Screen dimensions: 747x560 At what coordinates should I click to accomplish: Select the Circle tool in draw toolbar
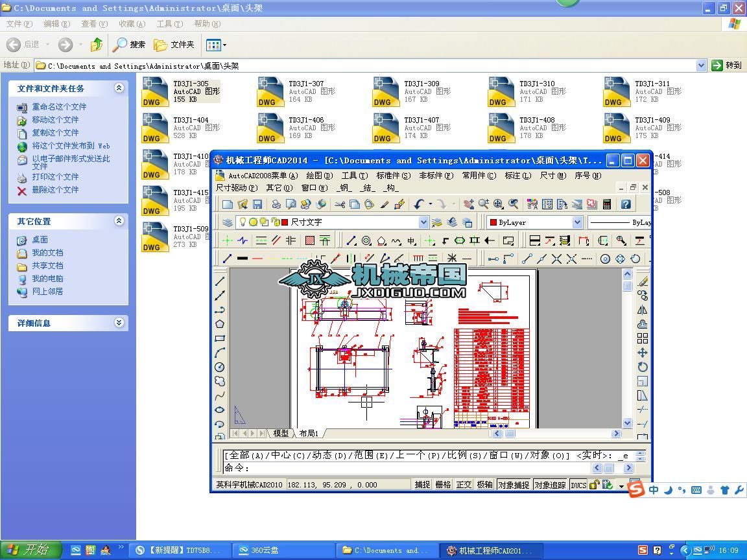[x=220, y=367]
